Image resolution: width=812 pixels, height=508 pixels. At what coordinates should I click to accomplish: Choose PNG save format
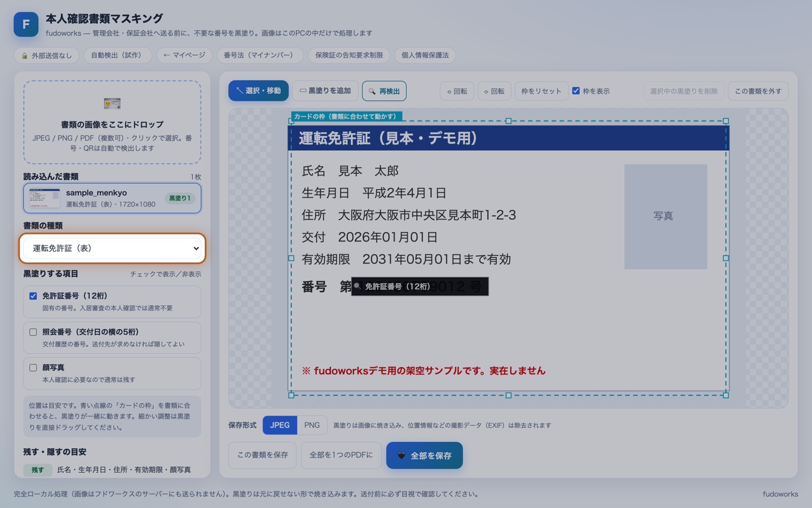pos(312,425)
